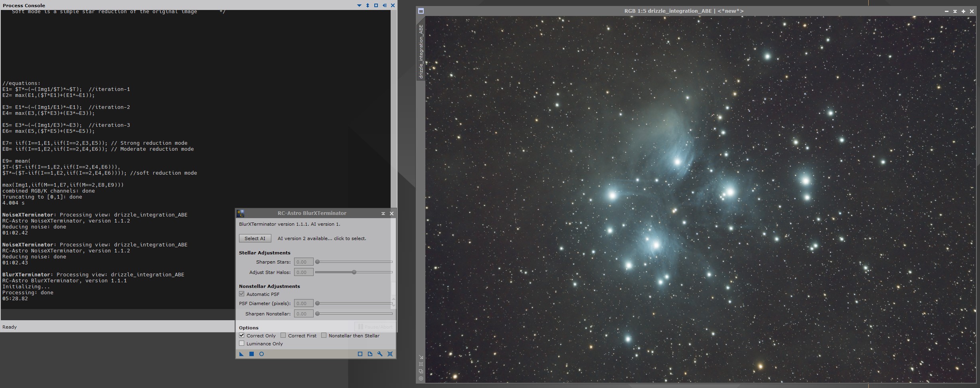
Task: Open Process Console dropdown arrow menu
Action: (x=359, y=6)
